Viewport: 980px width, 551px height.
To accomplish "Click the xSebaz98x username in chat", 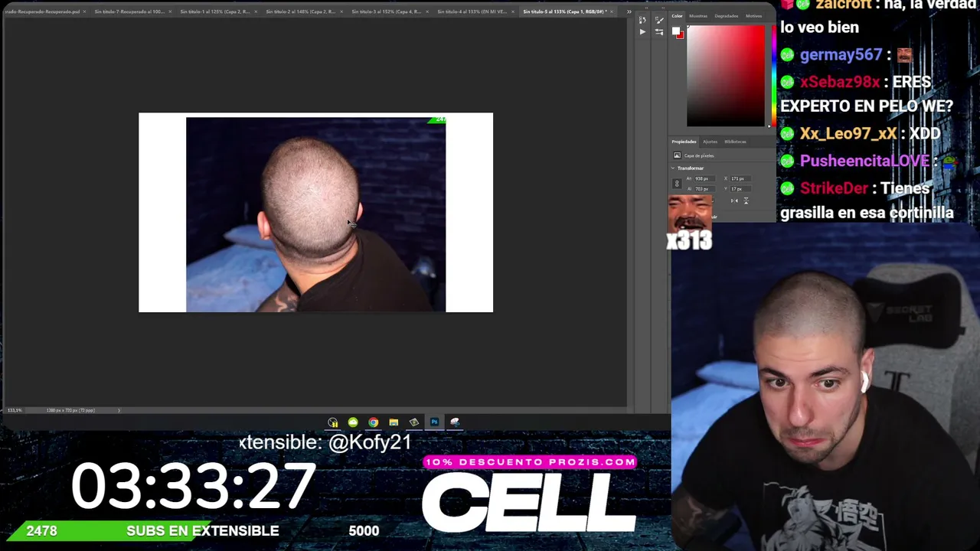I will coord(840,82).
